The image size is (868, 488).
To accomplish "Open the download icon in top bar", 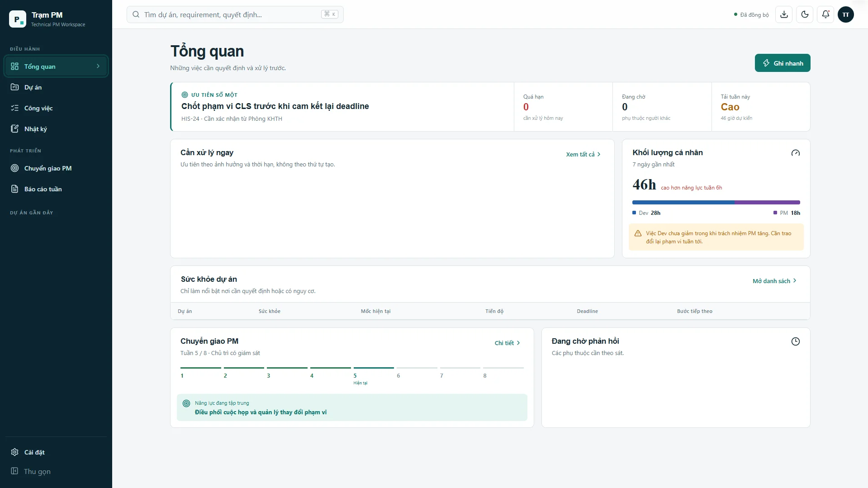I will (x=784, y=14).
